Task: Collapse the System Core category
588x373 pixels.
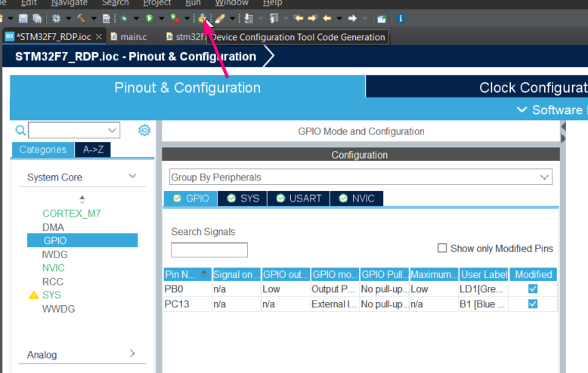Action: click(x=132, y=176)
